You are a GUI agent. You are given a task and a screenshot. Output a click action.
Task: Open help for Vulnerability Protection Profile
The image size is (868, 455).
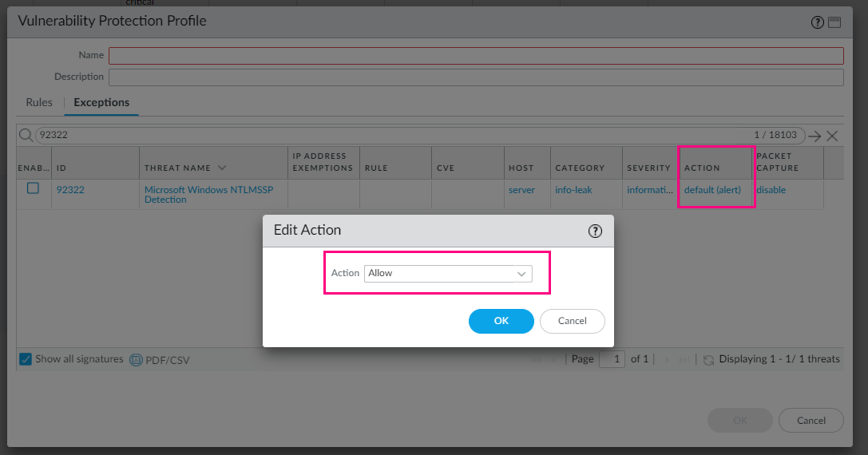click(817, 22)
